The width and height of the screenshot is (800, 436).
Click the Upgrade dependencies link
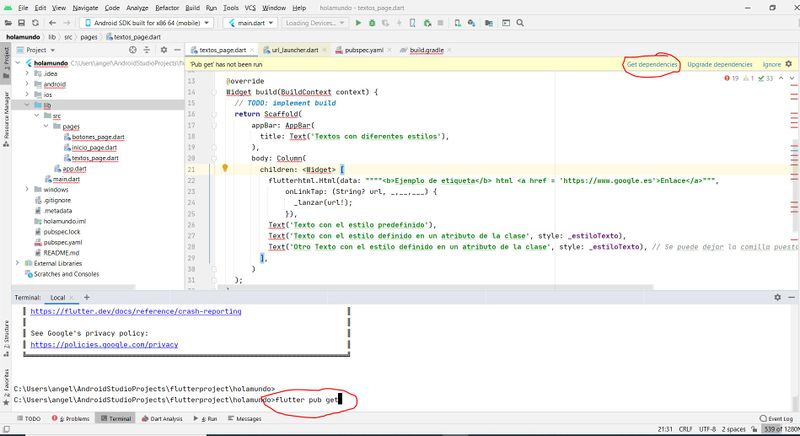[x=719, y=64]
